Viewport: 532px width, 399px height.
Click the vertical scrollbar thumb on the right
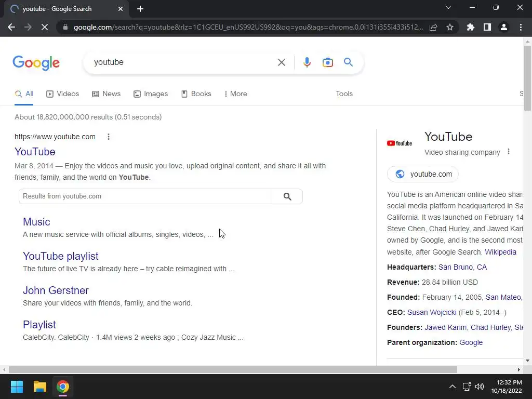tap(527, 78)
